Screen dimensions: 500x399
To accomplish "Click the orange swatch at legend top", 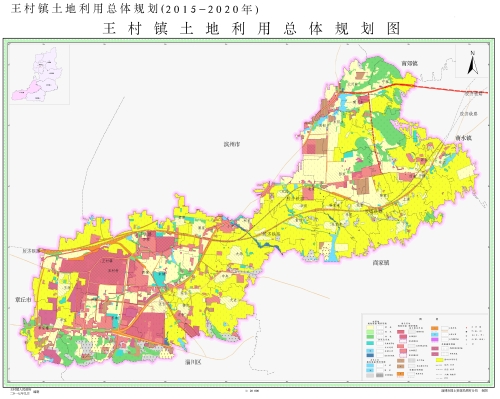I will (435, 328).
